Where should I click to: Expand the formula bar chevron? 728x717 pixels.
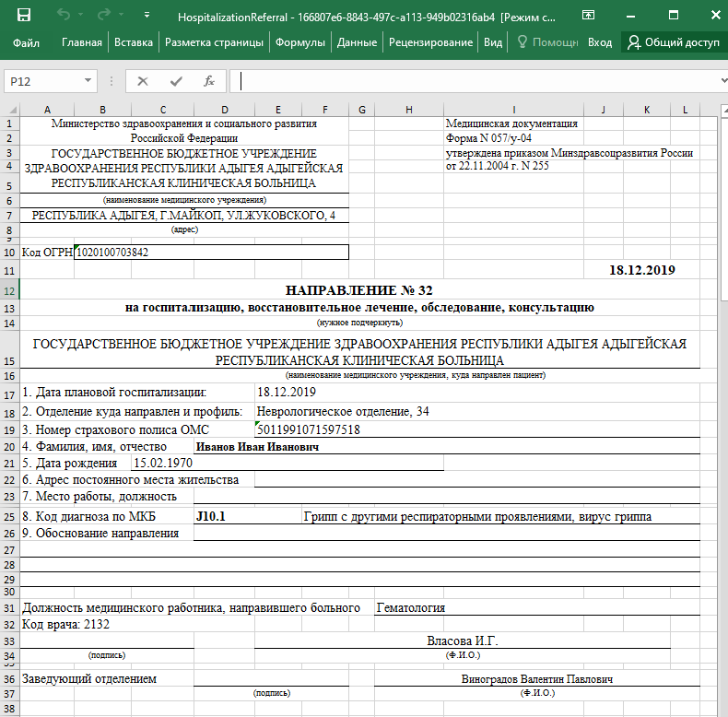[x=723, y=81]
